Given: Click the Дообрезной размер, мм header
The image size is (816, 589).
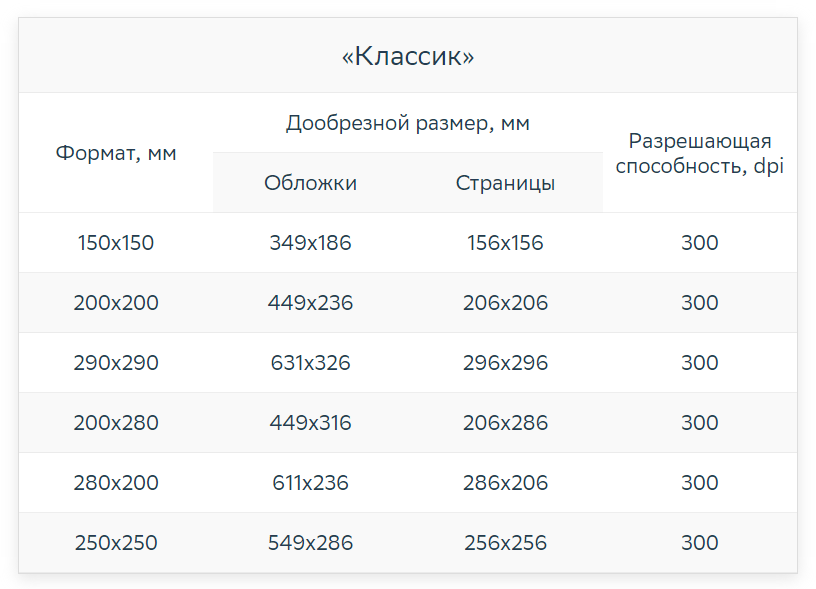Looking at the screenshot, I should [x=407, y=123].
